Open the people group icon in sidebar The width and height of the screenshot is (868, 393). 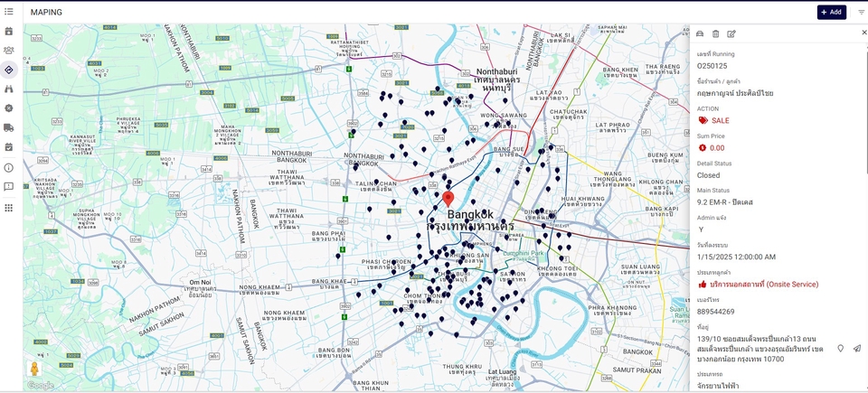pos(9,51)
